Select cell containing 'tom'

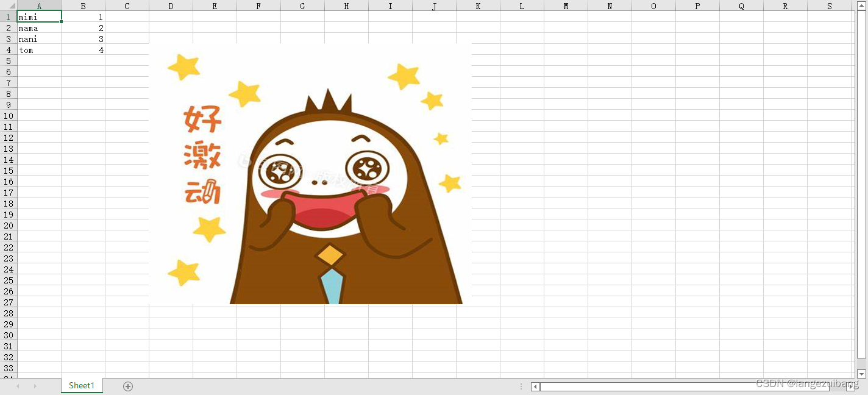coord(39,50)
